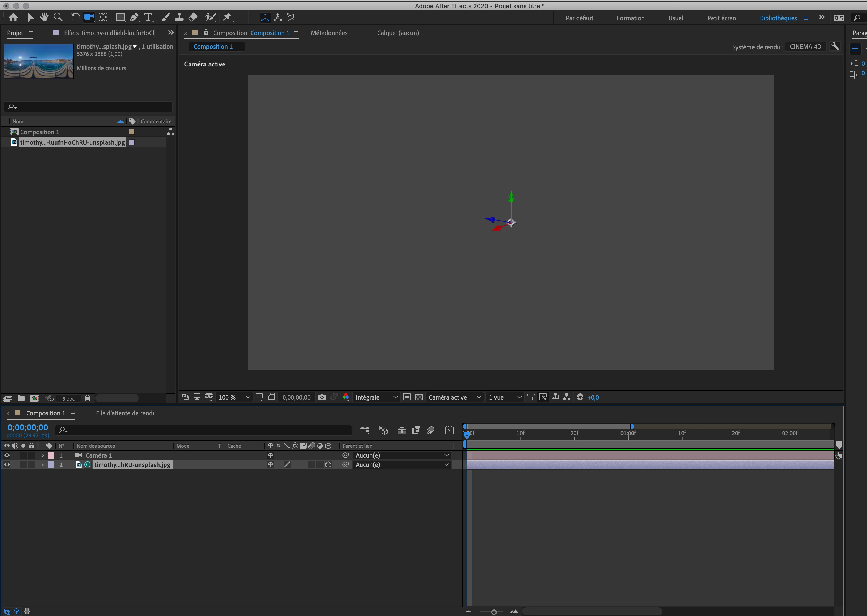
Task: Select the Pen tool
Action: coord(134,17)
